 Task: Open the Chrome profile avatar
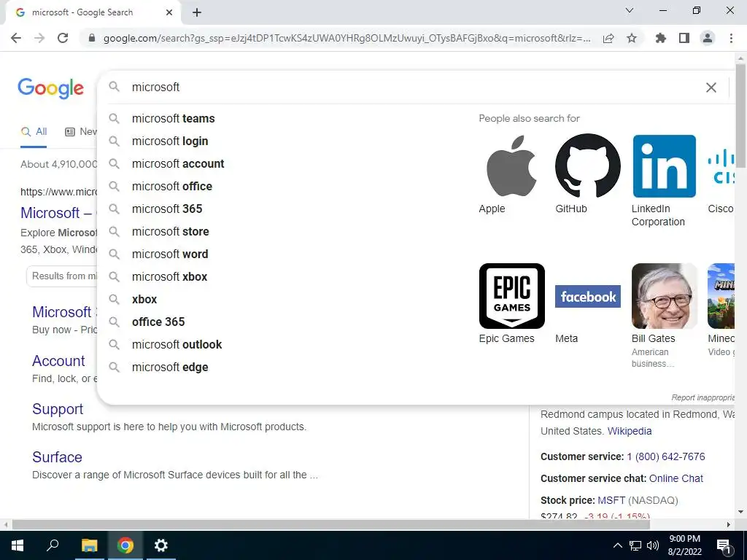point(708,38)
